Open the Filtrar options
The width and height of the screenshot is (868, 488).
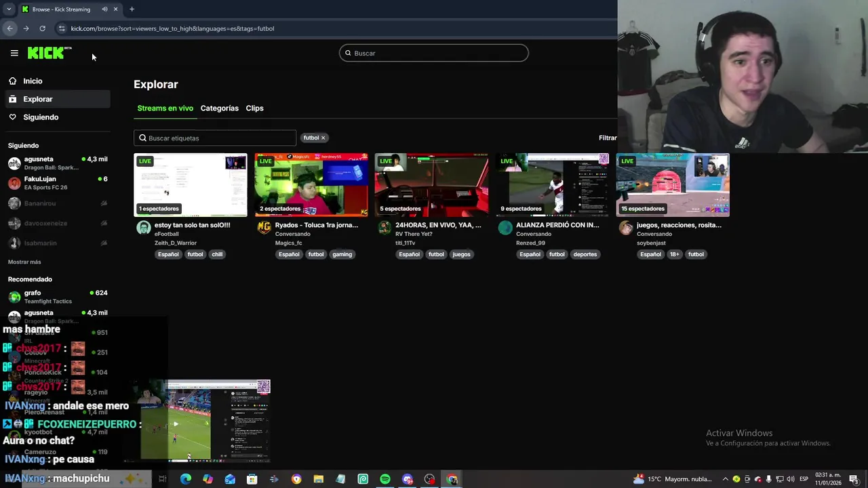click(608, 138)
